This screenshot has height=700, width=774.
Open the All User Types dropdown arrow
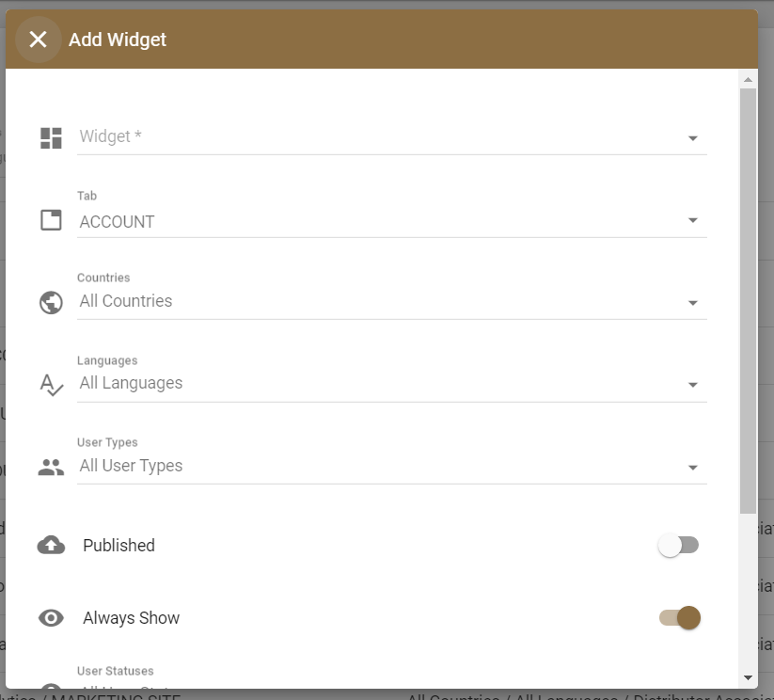click(x=693, y=468)
